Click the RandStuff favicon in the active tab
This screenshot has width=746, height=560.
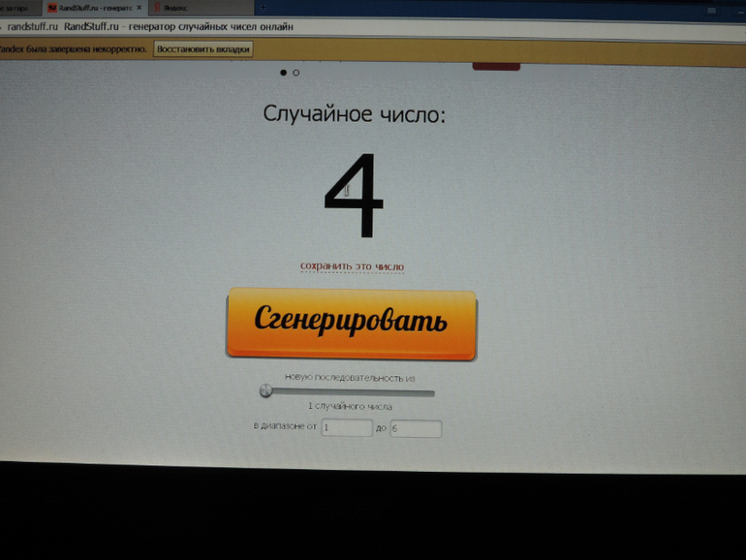tap(52, 8)
